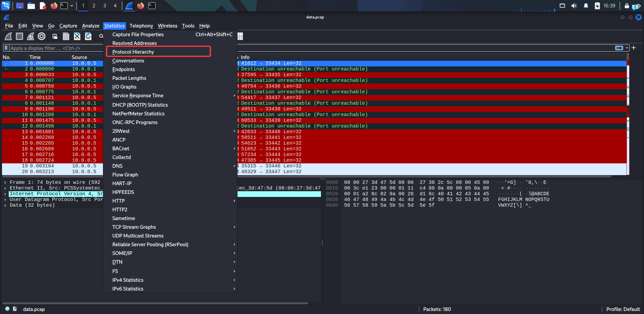Click the stop capture square icon
The width and height of the screenshot is (644, 314).
19,36
